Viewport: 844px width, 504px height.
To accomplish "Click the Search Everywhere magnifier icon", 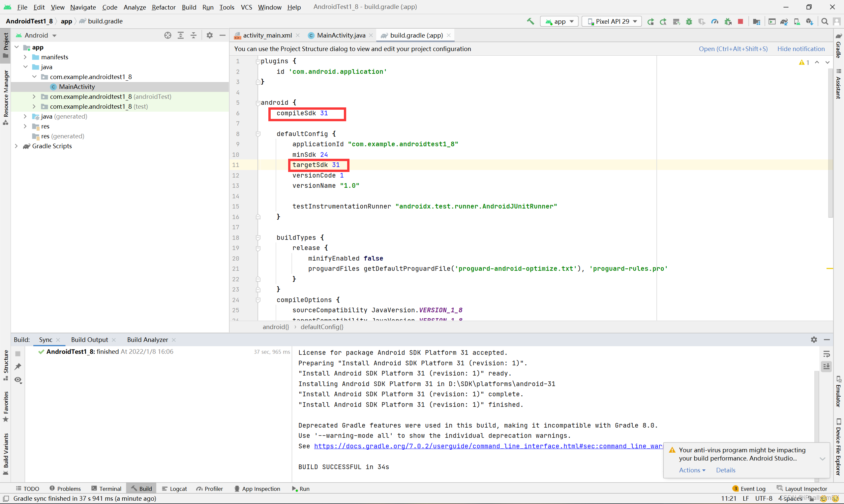I will (x=825, y=22).
